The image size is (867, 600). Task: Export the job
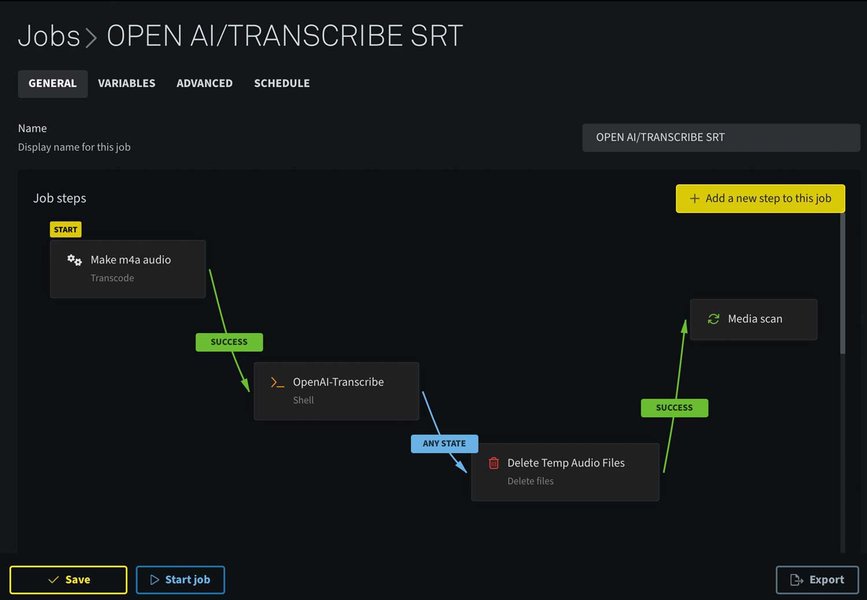817,580
